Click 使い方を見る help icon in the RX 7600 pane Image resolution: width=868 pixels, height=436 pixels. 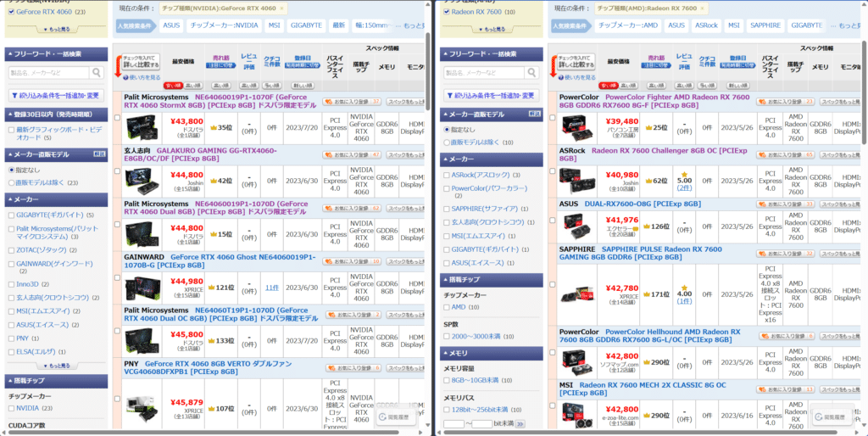click(x=561, y=78)
